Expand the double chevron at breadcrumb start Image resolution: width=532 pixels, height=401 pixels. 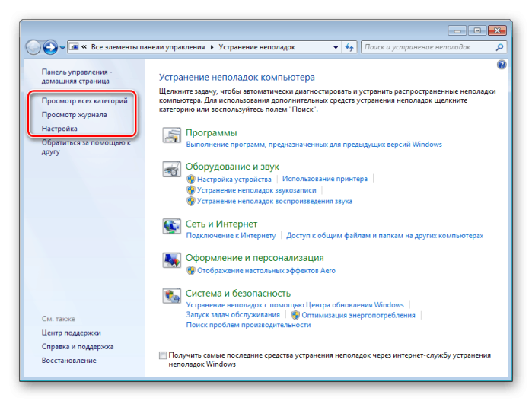pyautogui.click(x=84, y=47)
